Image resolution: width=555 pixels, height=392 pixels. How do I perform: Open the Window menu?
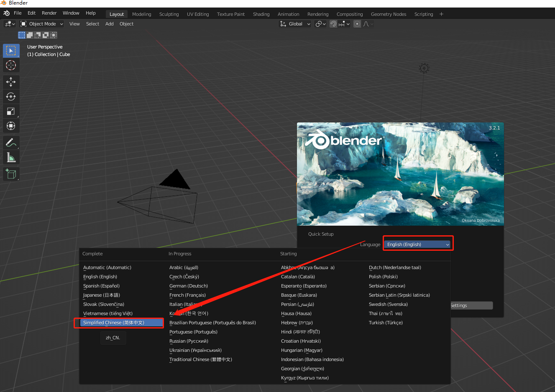click(71, 13)
